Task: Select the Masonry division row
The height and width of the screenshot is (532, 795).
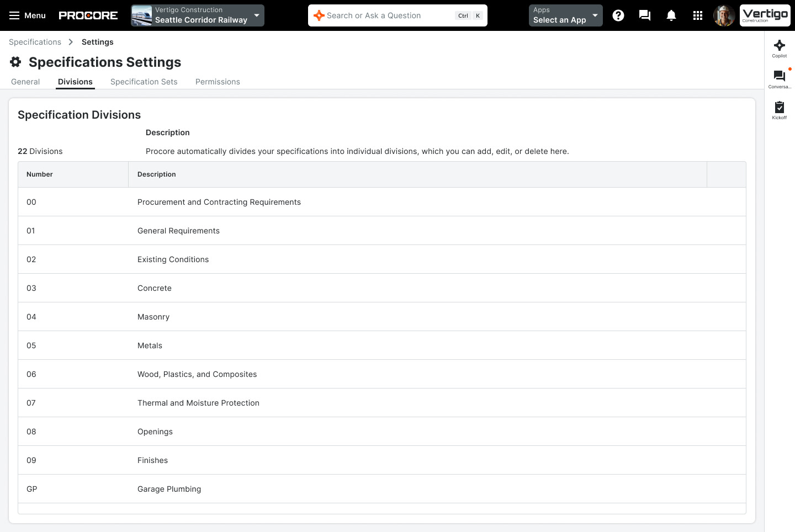Action: pyautogui.click(x=382, y=317)
